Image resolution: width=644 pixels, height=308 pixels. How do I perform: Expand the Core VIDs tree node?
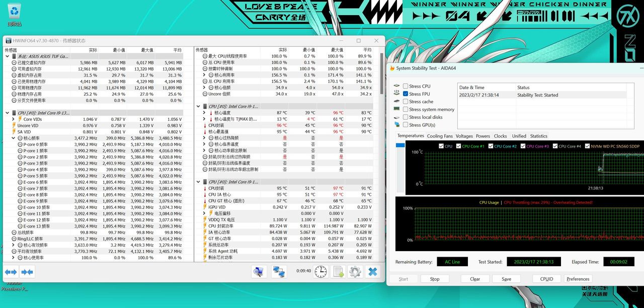(13, 119)
